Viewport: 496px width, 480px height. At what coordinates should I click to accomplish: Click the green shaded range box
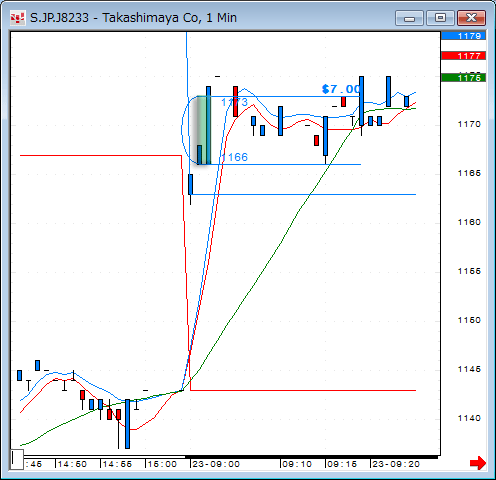203,130
